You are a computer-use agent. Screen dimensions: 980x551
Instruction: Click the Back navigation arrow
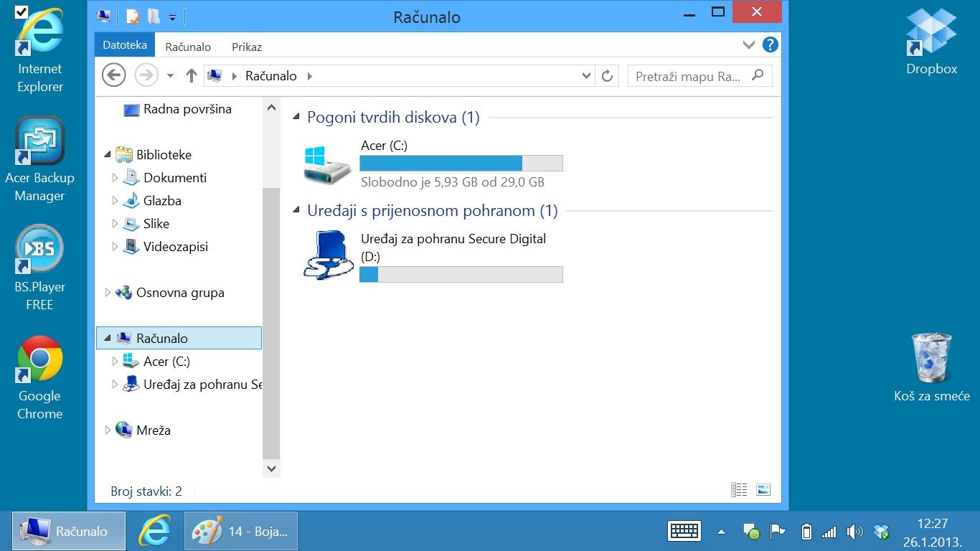pyautogui.click(x=113, y=75)
